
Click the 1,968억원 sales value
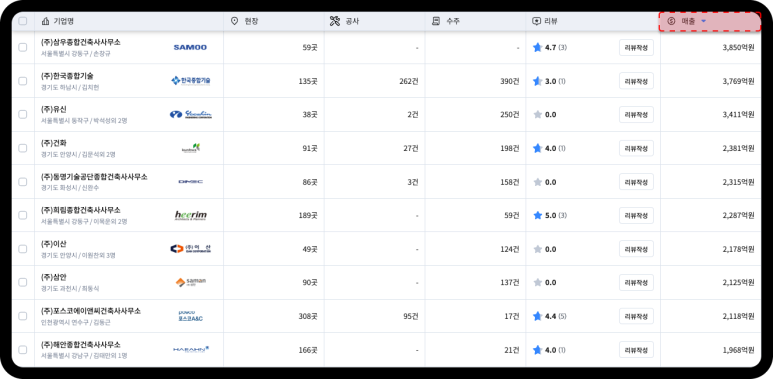738,350
